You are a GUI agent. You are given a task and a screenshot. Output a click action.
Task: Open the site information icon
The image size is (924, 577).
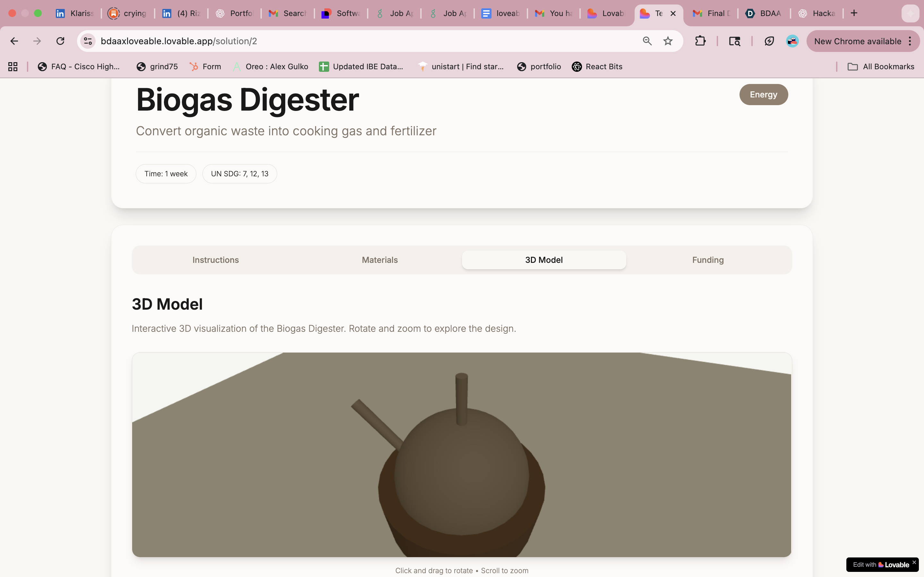point(88,41)
